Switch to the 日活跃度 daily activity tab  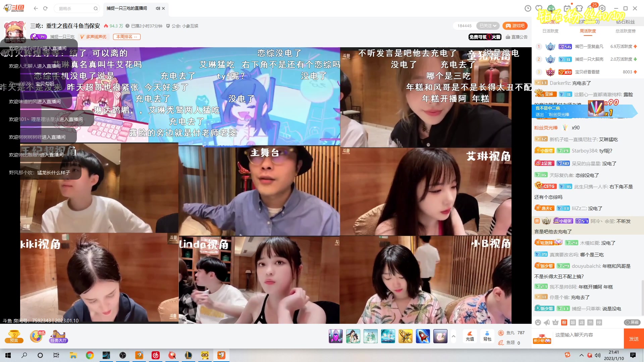point(550,31)
